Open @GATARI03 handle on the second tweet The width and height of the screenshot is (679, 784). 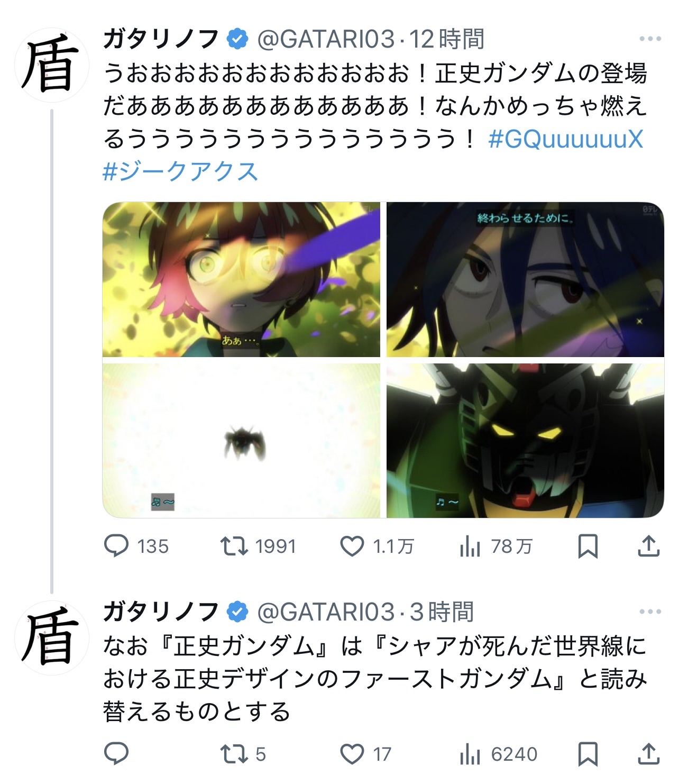click(x=326, y=612)
